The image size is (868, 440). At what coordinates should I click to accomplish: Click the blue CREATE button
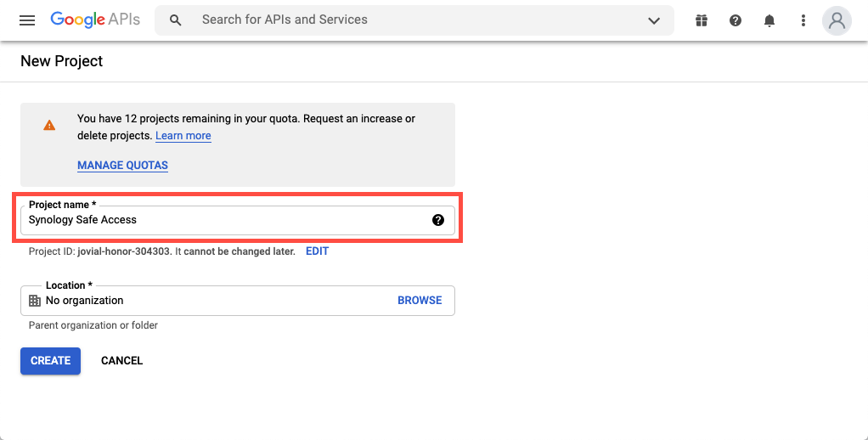point(50,361)
